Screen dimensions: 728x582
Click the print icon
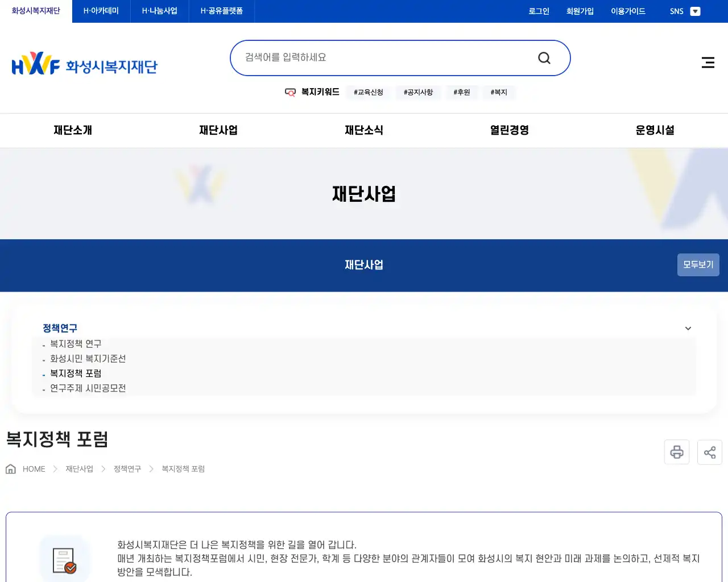pos(676,452)
